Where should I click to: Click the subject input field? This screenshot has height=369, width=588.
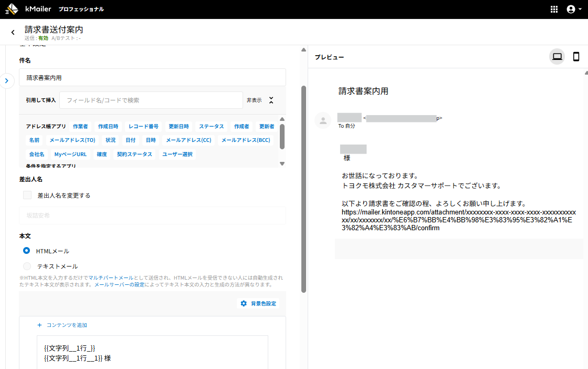pos(152,77)
